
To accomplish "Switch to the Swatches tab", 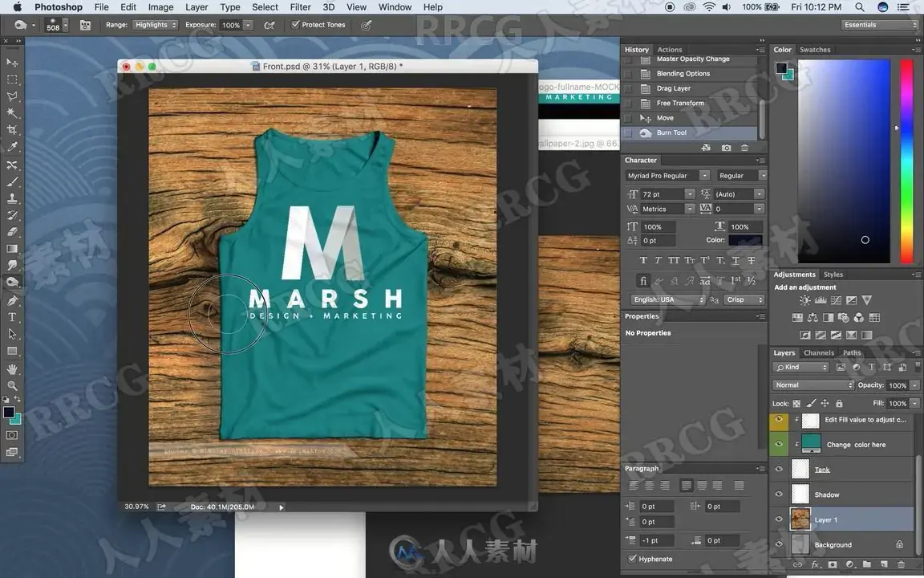I will pos(814,50).
